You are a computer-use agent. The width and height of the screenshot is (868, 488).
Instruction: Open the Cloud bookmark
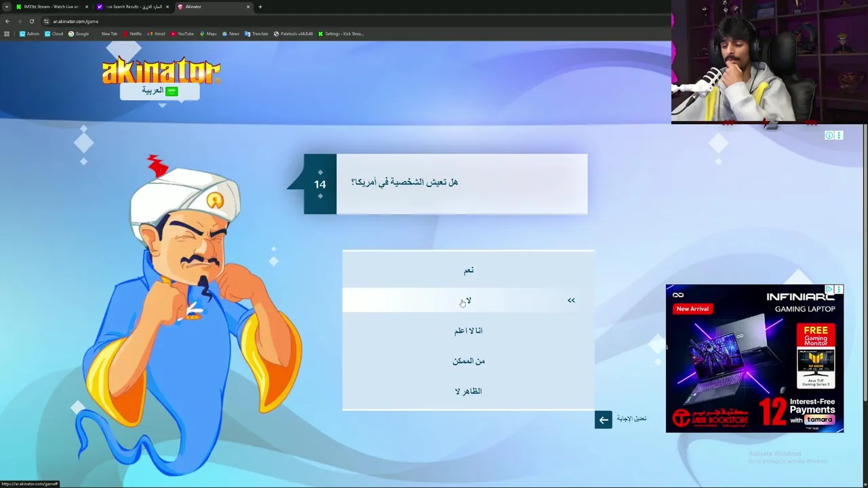pos(54,34)
